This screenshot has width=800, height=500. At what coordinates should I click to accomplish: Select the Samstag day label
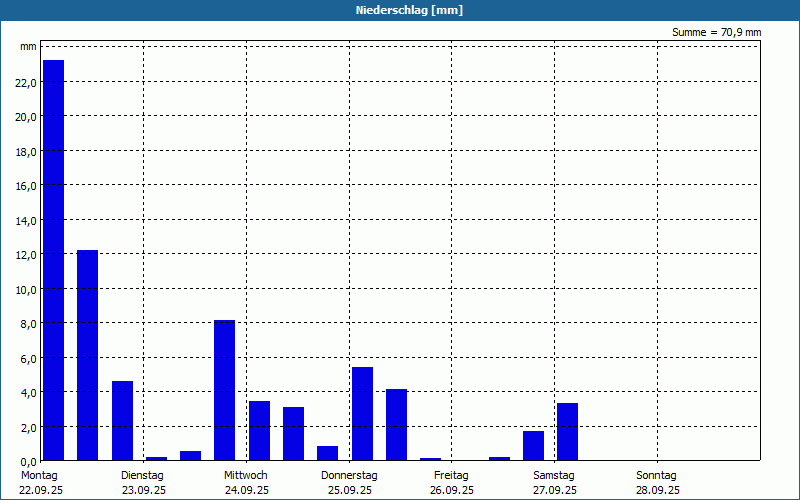click(554, 476)
